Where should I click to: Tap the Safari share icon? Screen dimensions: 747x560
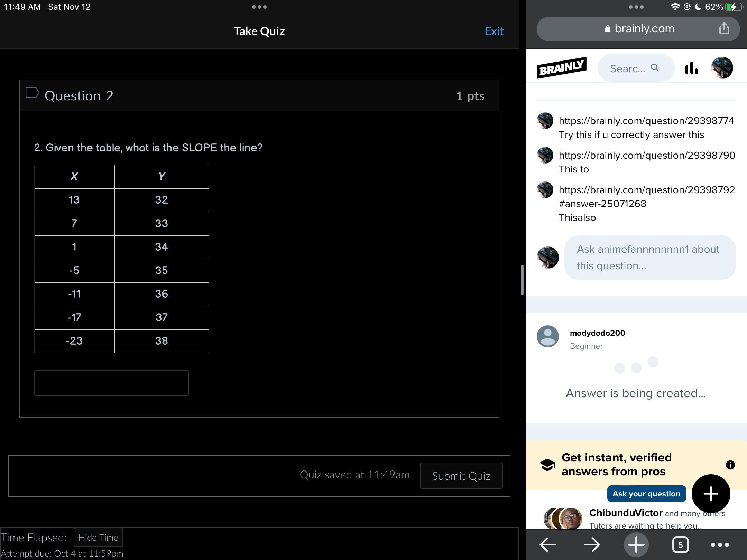[x=724, y=29]
